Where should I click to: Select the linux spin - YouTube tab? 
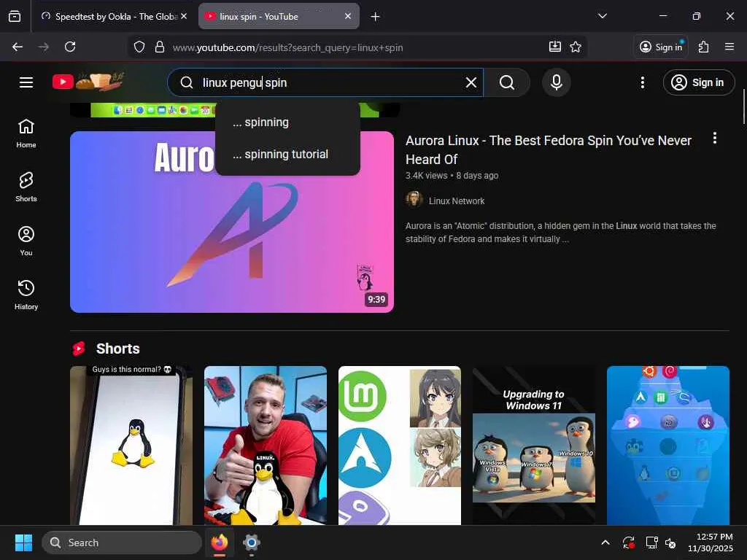pos(279,17)
